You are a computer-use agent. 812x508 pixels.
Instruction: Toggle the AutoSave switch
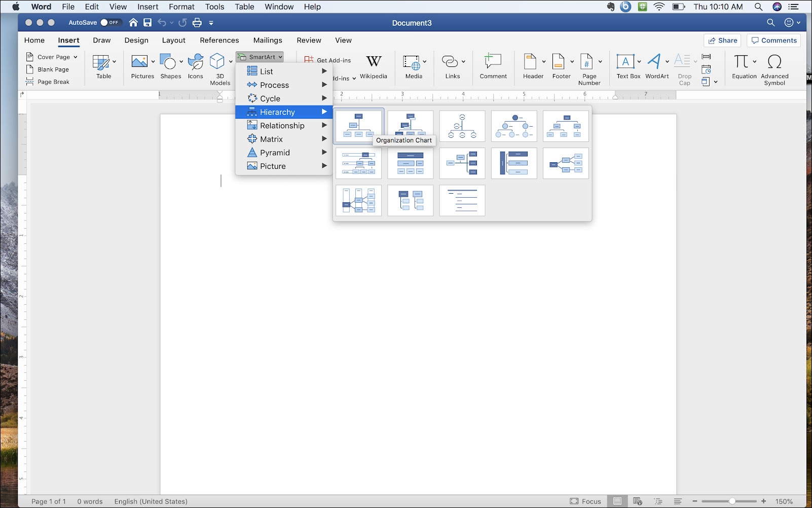click(x=110, y=23)
